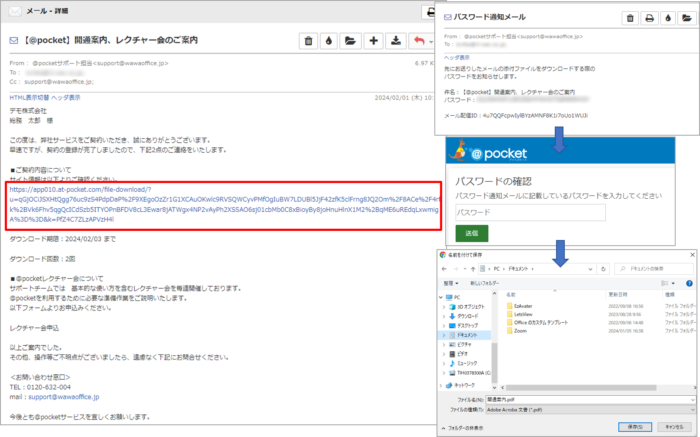Click the support@wawaoffice.jp mail link
The image size is (700, 437).
pos(64,397)
